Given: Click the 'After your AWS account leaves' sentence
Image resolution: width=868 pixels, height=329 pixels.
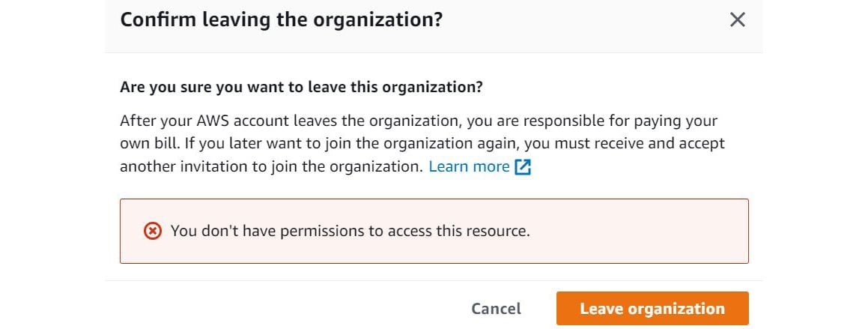Looking at the screenshot, I should click(x=419, y=121).
